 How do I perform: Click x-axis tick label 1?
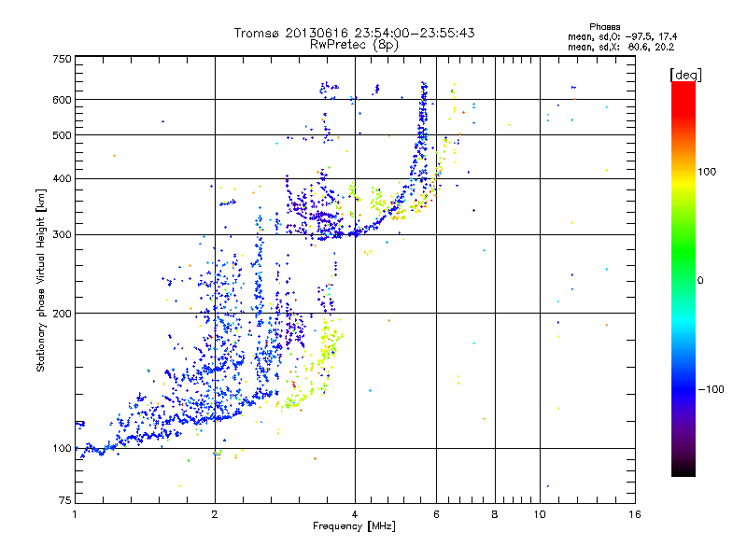(x=75, y=514)
